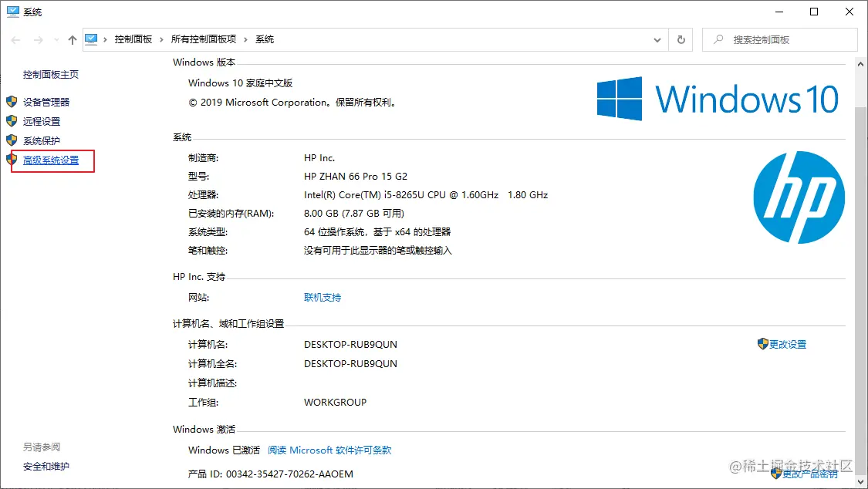Click the Up one level arrow

pyautogui.click(x=73, y=40)
